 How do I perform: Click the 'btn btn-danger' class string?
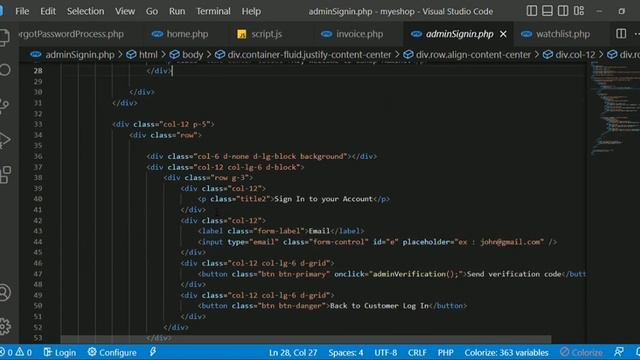point(291,306)
